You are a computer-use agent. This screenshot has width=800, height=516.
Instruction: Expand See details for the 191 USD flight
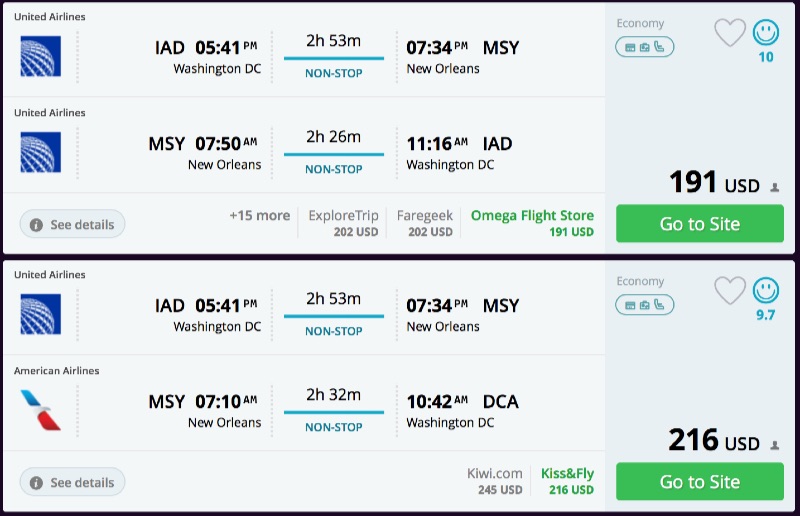point(73,225)
